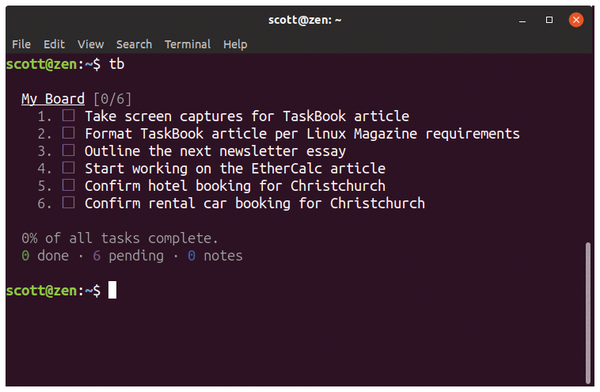Click the scott@zen window title

point(304,20)
